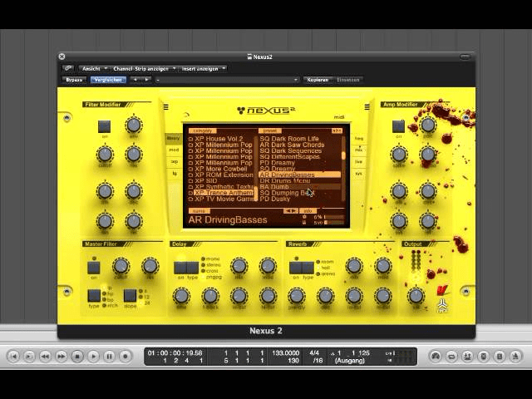Screen dimensions: 532x399
Task: Click the Nexus2 logo at top
Action: pos(264,110)
